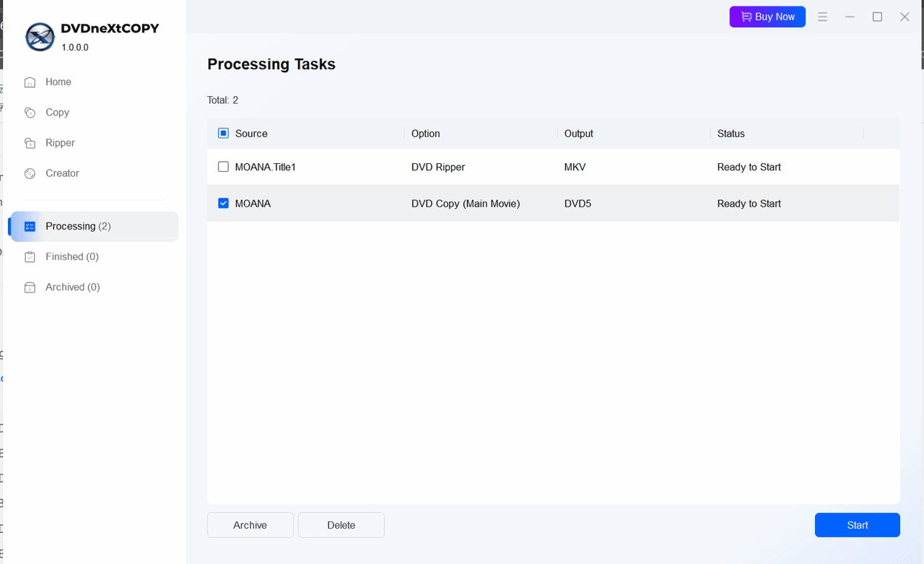Check the MOANA.Title1 task checkbox
The height and width of the screenshot is (564, 924).
click(223, 167)
